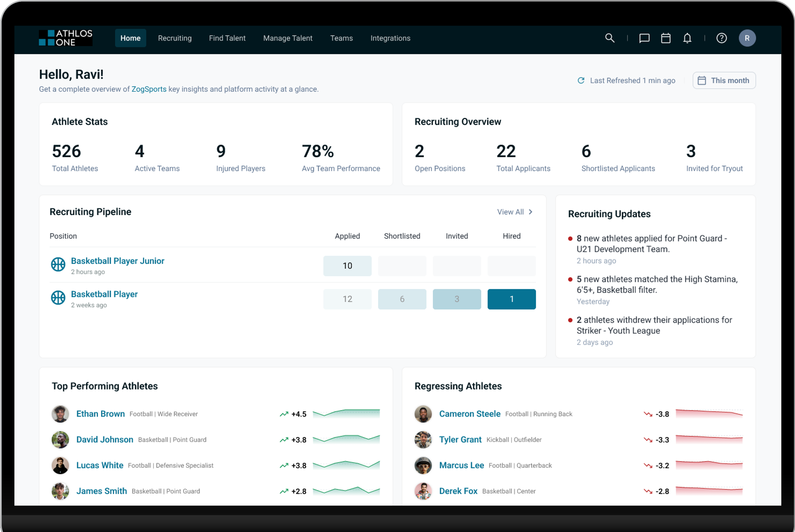795x532 pixels.
Task: Click David Johnson's performance sparkline
Action: tap(346, 439)
